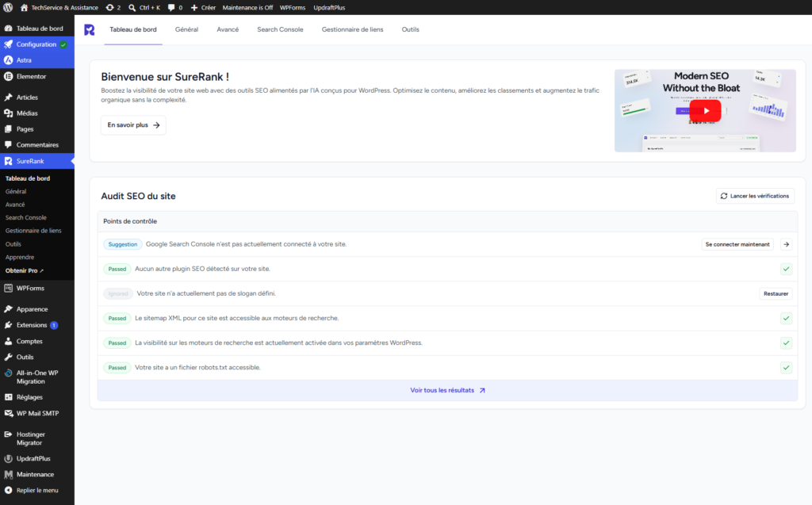Open WPForms in the sidebar
The height and width of the screenshot is (505, 812).
click(x=36, y=288)
